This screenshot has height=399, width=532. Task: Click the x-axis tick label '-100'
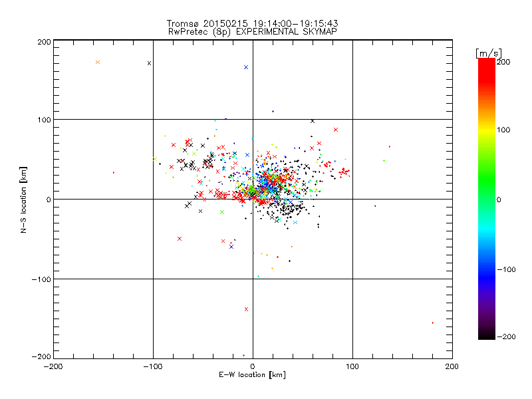(x=153, y=366)
